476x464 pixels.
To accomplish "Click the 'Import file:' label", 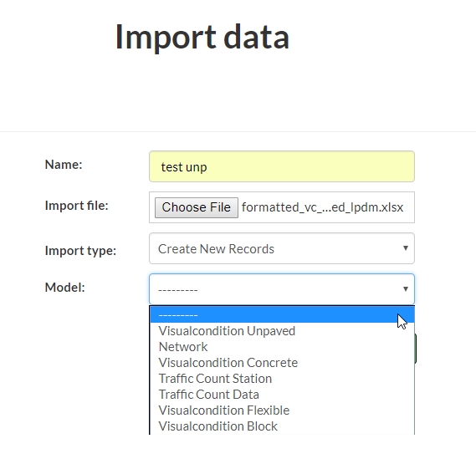I will [76, 206].
